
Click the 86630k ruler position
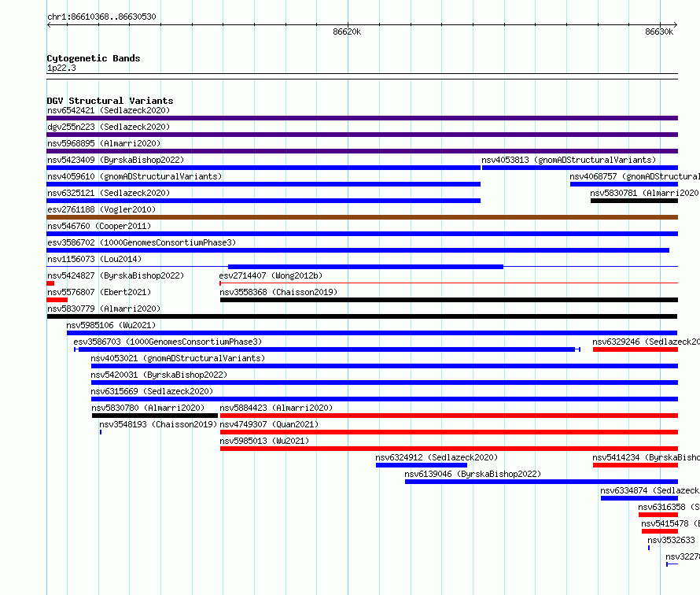click(x=659, y=31)
